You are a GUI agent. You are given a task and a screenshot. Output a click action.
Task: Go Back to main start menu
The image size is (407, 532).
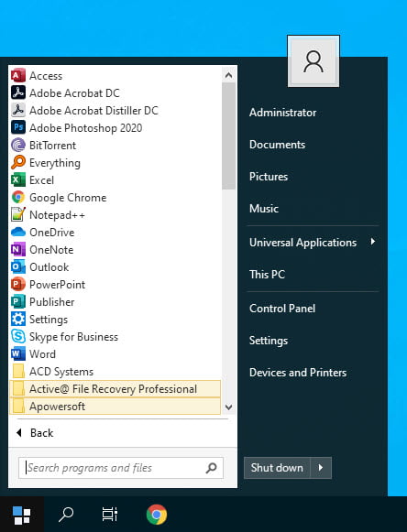pyautogui.click(x=36, y=433)
